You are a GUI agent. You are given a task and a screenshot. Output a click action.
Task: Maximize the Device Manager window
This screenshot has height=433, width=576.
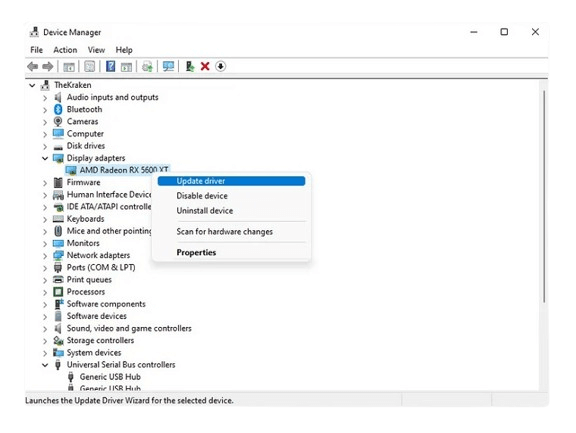[x=504, y=32]
